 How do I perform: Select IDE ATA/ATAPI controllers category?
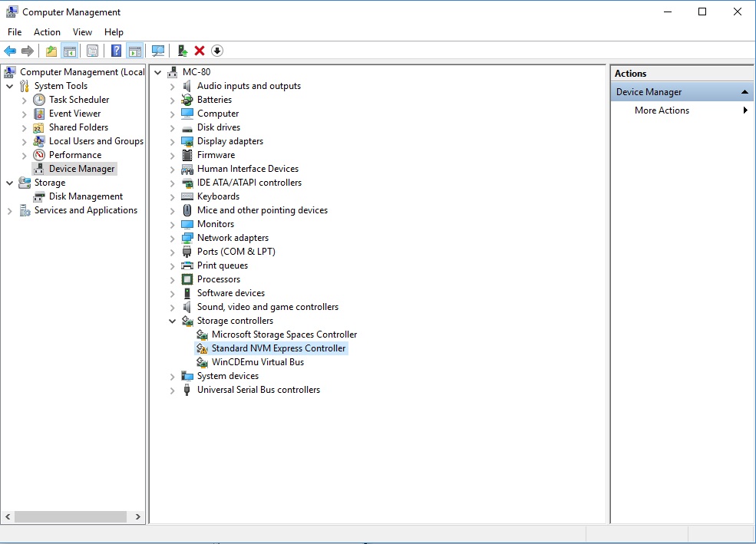click(x=249, y=183)
